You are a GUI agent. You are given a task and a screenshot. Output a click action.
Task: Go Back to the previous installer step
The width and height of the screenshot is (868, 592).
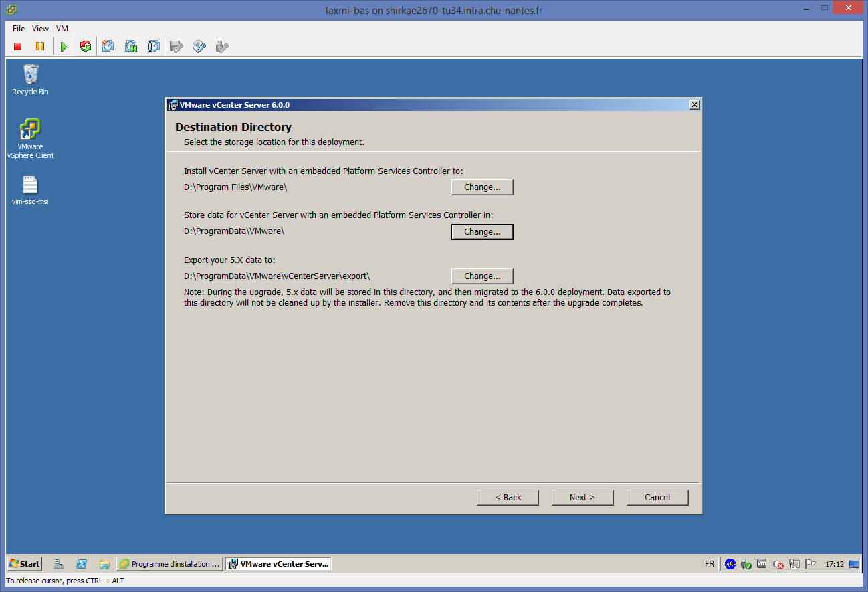pyautogui.click(x=508, y=498)
